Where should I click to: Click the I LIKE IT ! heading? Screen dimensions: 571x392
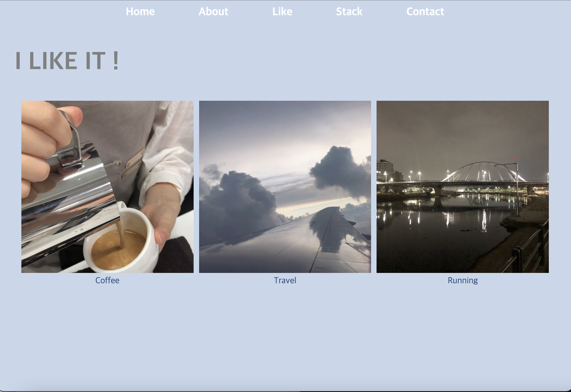coord(67,60)
